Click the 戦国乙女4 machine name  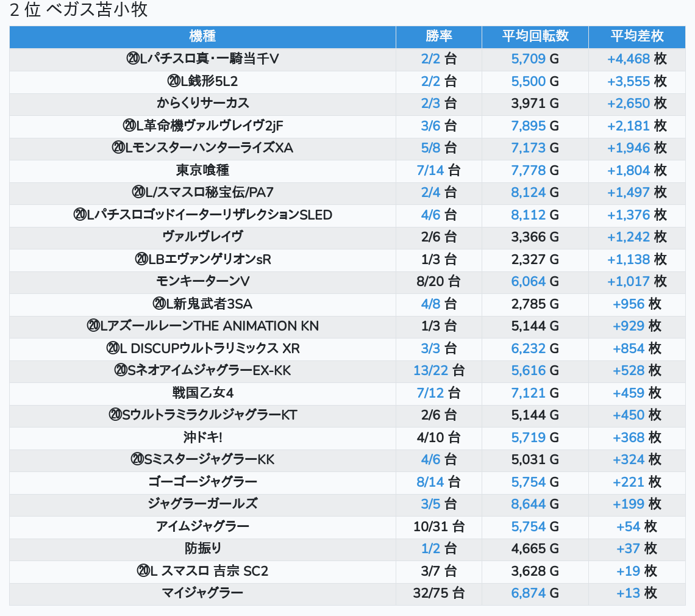tap(202, 393)
